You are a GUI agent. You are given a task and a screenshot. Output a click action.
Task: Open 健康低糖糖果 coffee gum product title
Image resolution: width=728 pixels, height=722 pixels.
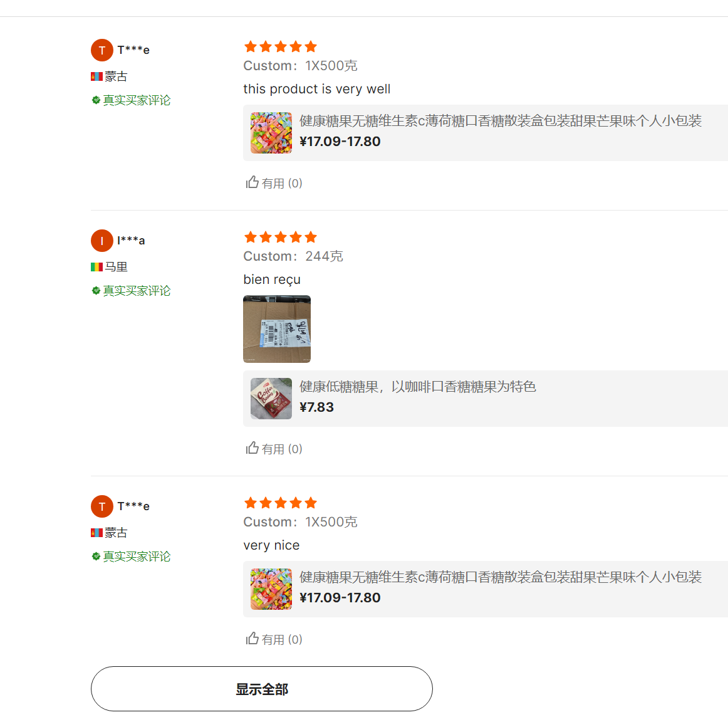click(417, 387)
